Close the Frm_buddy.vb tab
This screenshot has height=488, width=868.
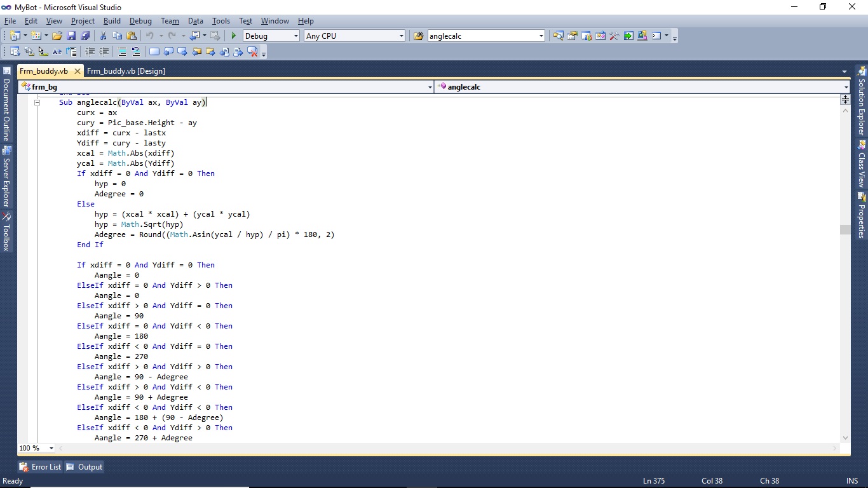click(x=77, y=71)
